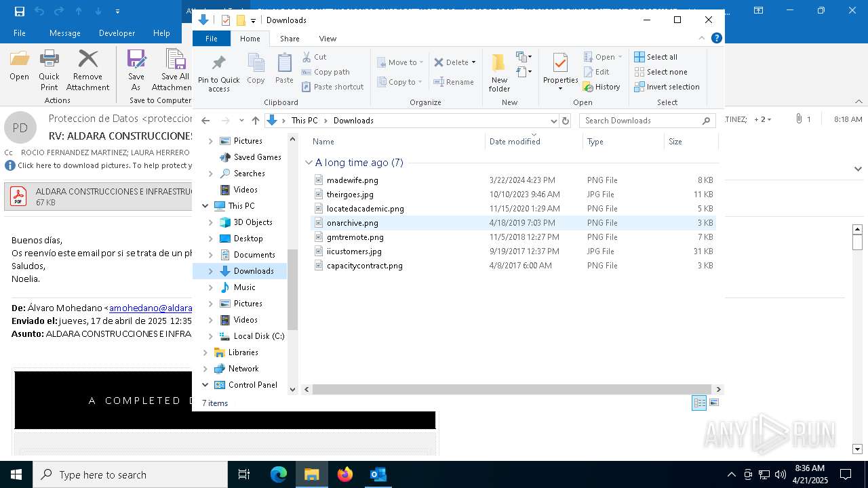Select Documents in navigation pane

coord(254,255)
